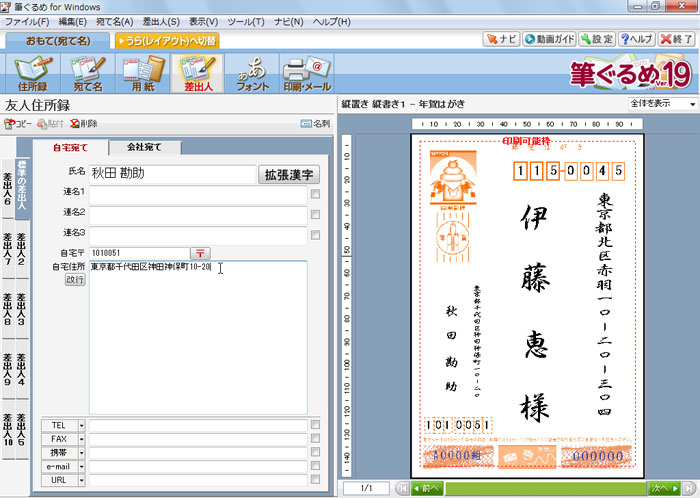Image resolution: width=700 pixels, height=498 pixels.
Task: Open the TEL label type dropdown arrow
Action: (x=81, y=425)
